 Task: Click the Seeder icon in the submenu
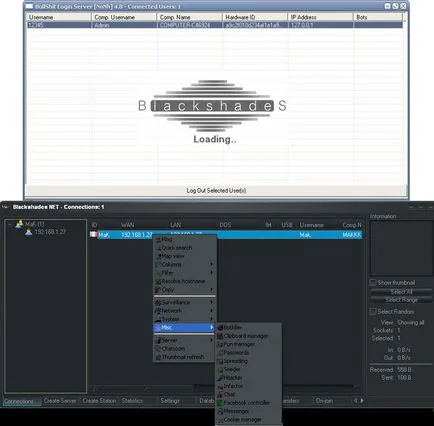(220, 369)
